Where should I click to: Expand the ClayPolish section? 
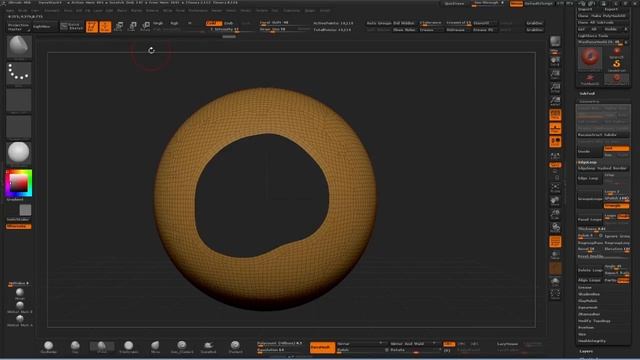pyautogui.click(x=588, y=301)
